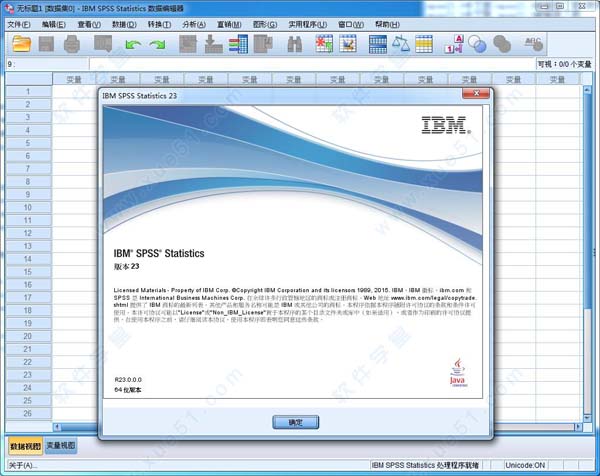600x476 pixels.
Task: Click horizontal scrollbar right arrow
Action: click(578, 427)
